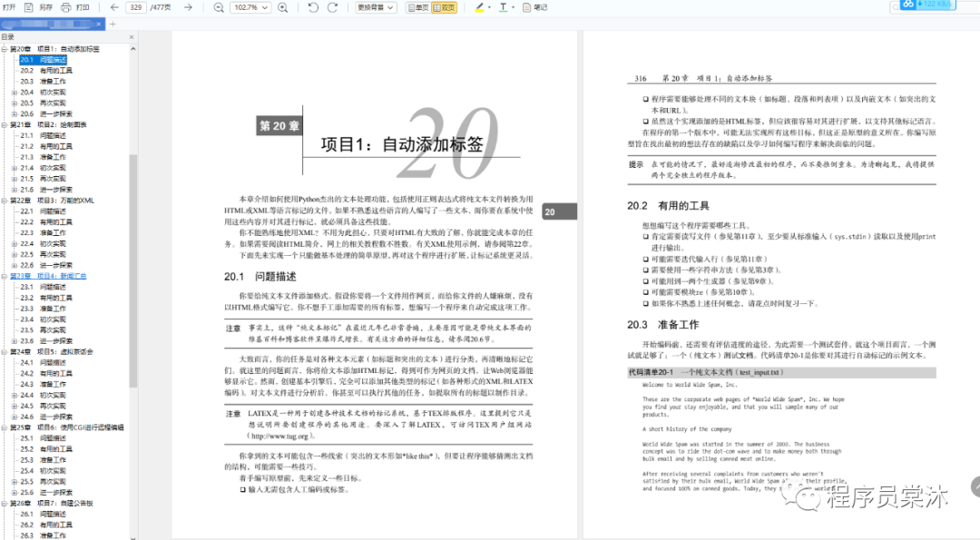Open the highlighter color dropdown arrow
980x540 pixels.
pos(489,7)
